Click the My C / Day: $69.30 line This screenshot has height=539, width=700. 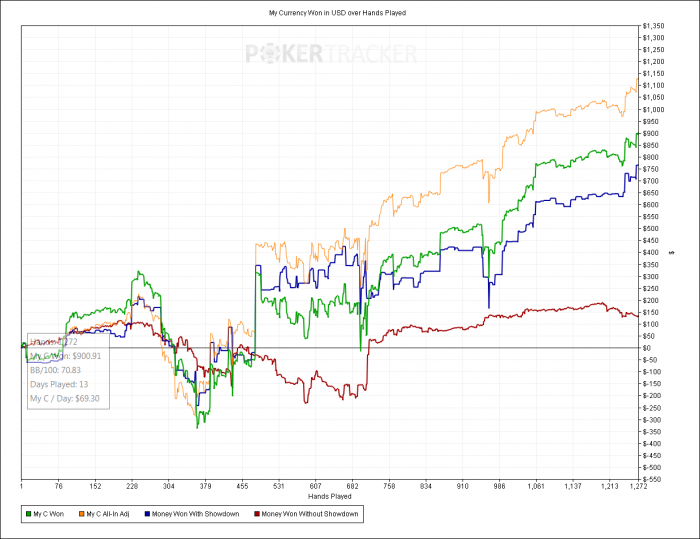pyautogui.click(x=65, y=399)
